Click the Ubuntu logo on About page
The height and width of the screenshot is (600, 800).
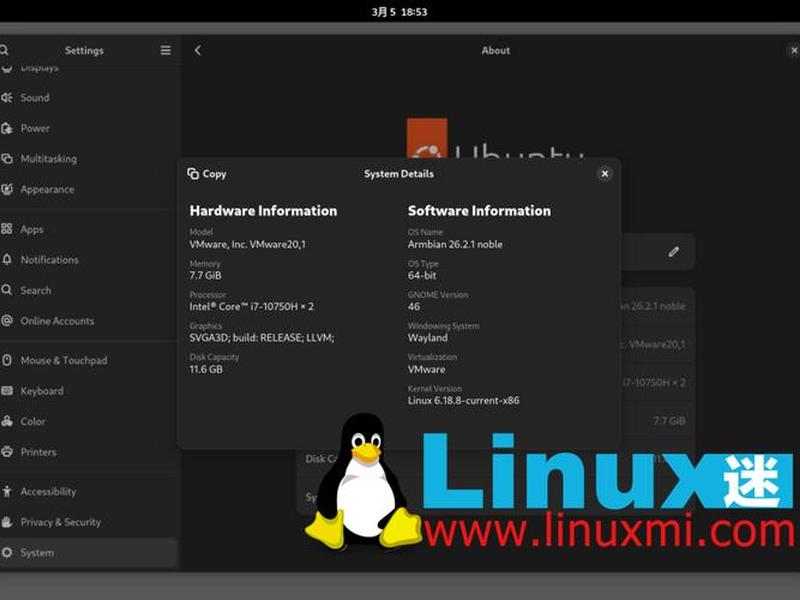pos(495,138)
